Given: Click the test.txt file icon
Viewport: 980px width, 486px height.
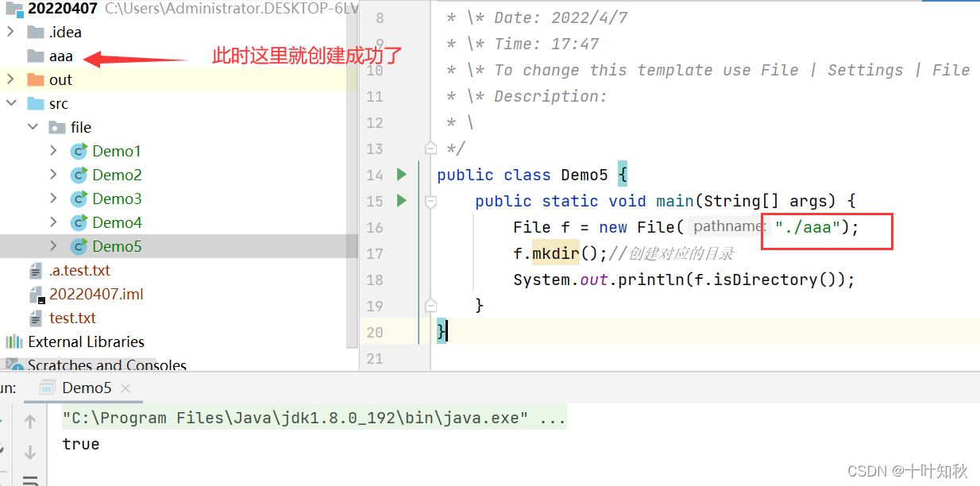Looking at the screenshot, I should click(x=36, y=318).
